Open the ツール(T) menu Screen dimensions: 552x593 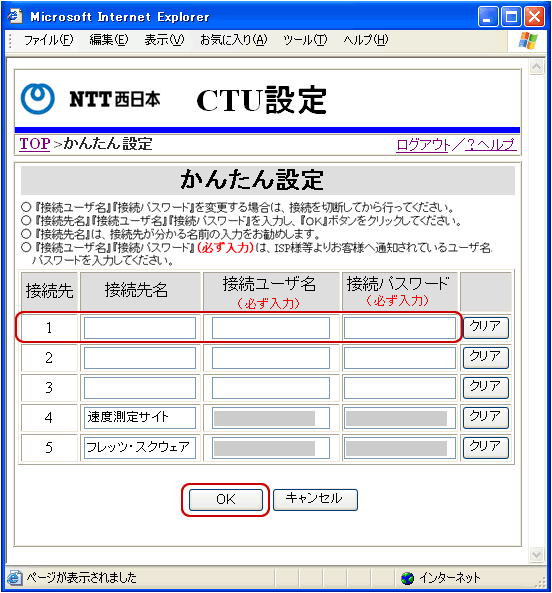[305, 40]
